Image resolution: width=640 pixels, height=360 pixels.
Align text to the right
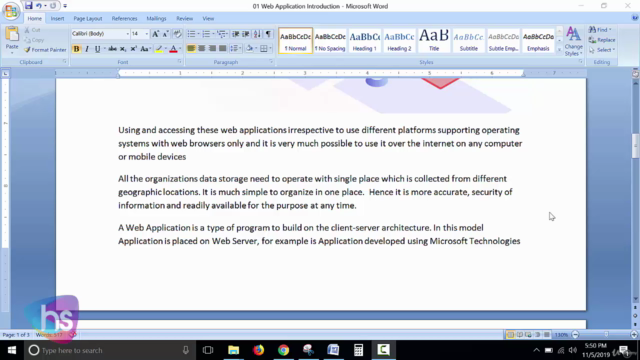(212, 49)
